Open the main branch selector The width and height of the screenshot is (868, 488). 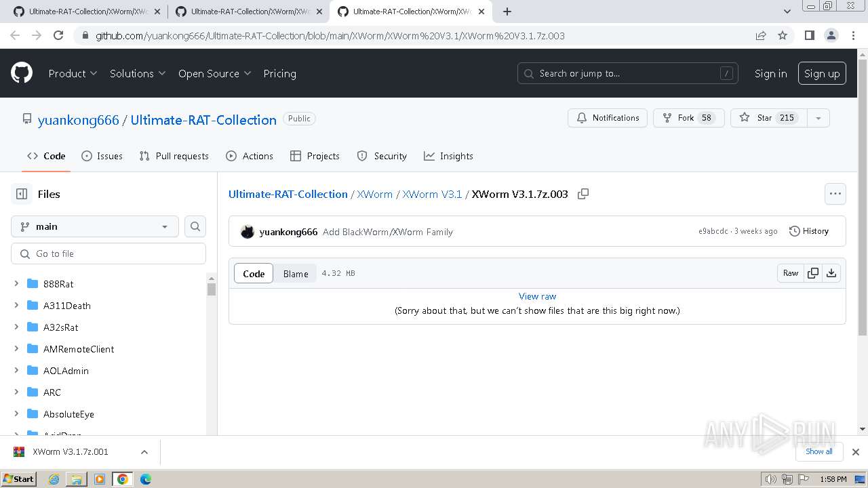(95, 226)
